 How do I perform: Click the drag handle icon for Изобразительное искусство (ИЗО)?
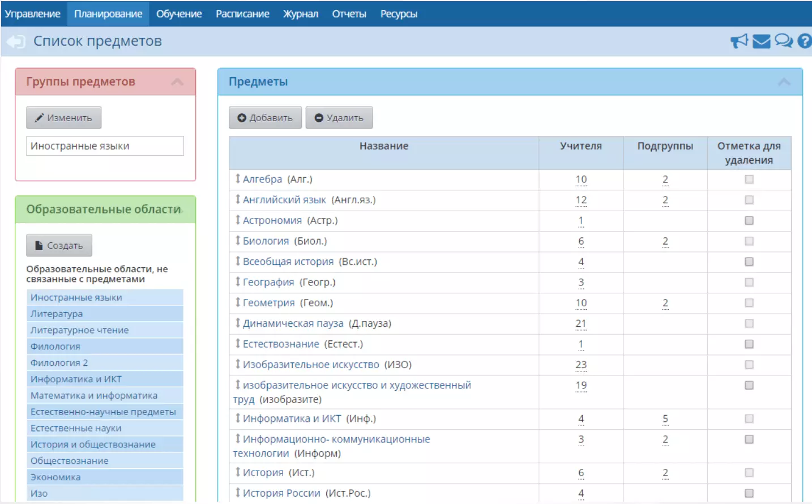pos(238,364)
